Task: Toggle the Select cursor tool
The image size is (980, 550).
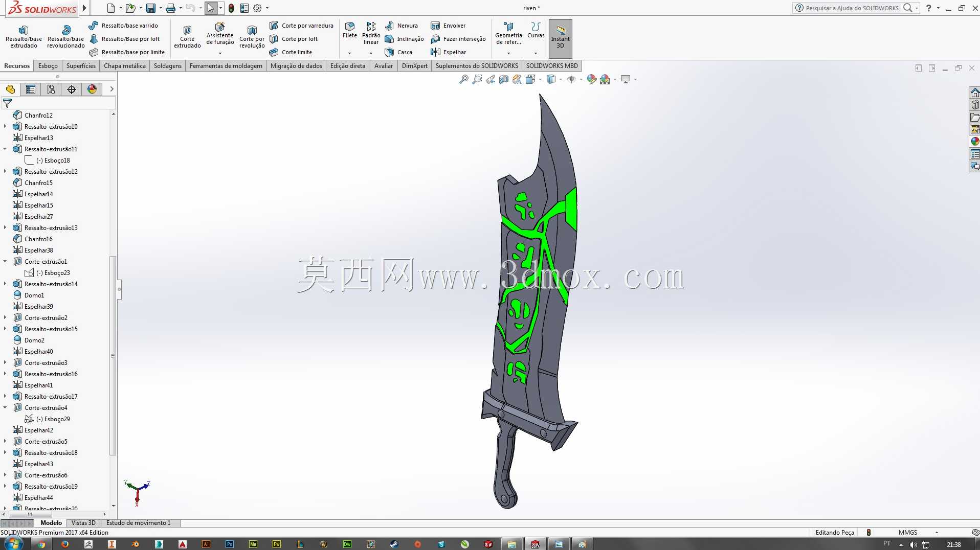Action: pos(210,8)
